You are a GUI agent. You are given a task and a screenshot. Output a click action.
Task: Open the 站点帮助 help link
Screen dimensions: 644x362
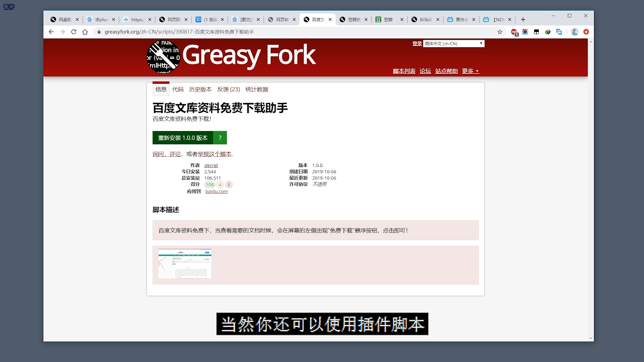tap(446, 71)
